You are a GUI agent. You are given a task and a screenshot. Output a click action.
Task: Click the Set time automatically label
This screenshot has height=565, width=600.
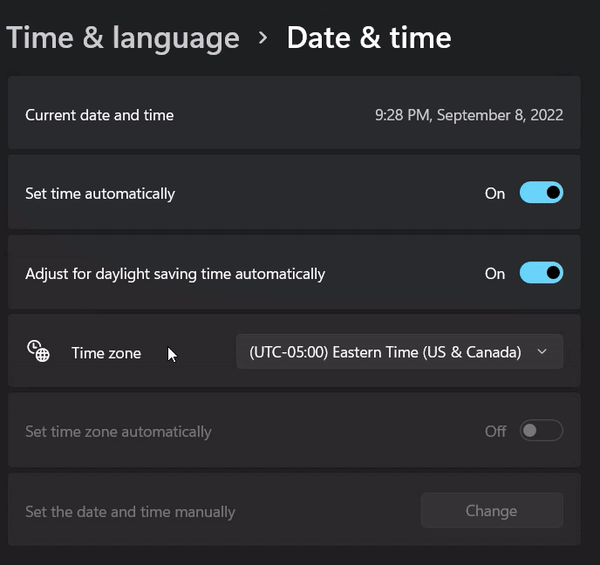coord(100,194)
